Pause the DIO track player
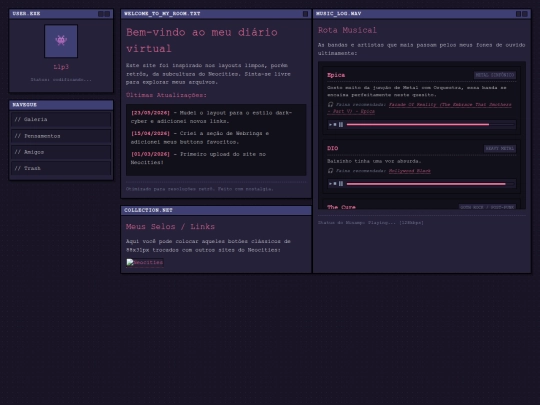540x405 pixels. 341,184
